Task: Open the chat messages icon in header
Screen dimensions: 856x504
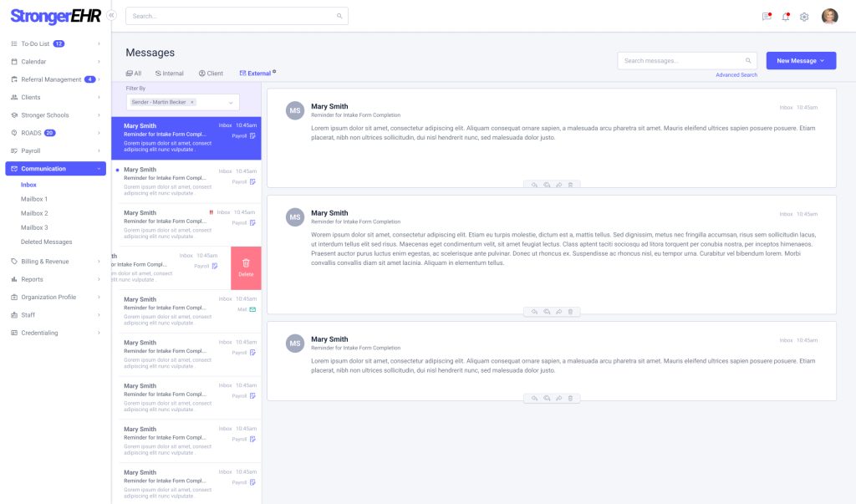Action: (x=767, y=17)
